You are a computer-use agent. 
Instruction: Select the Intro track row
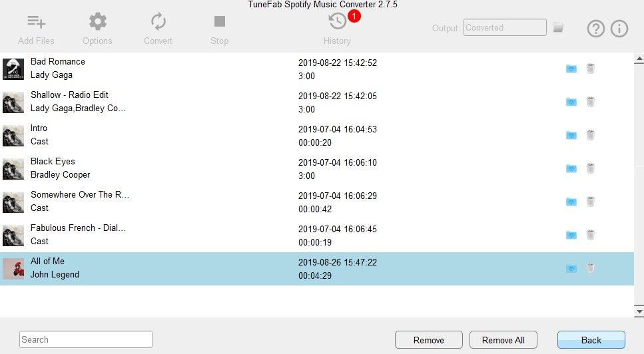coord(316,135)
